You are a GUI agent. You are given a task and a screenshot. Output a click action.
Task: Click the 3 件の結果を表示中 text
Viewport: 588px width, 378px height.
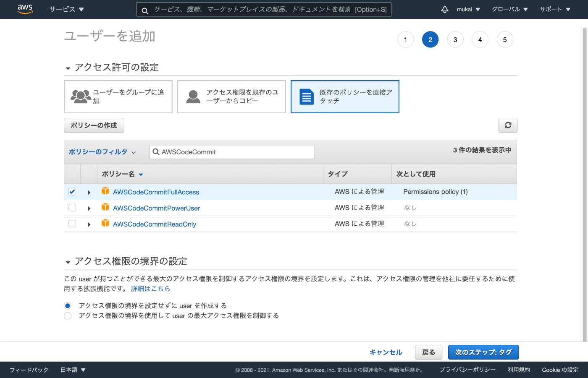(482, 150)
